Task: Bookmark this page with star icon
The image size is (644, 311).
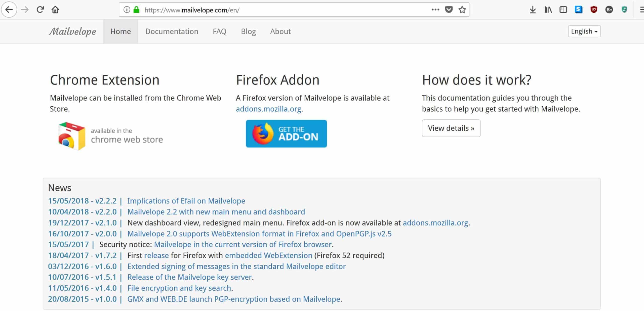Action: [x=462, y=10]
